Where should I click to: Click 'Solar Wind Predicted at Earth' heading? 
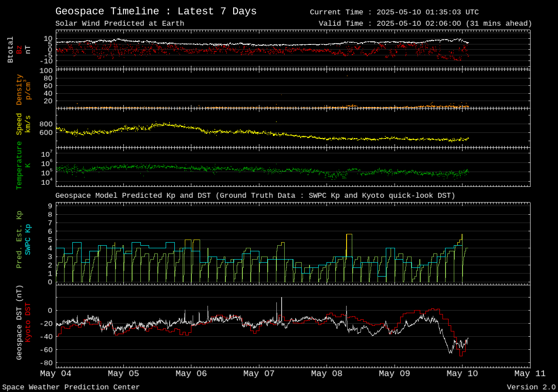click(120, 24)
